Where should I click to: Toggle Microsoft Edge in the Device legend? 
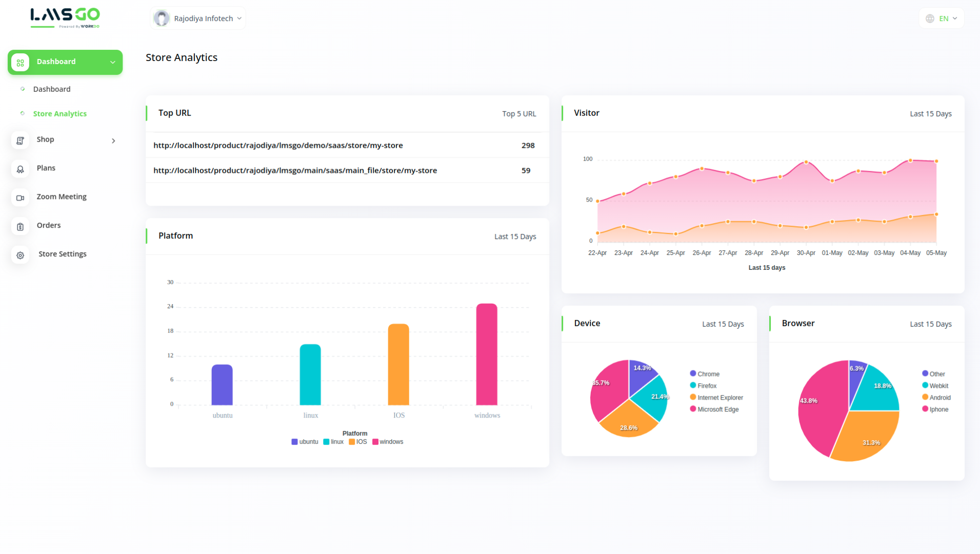[x=714, y=409]
